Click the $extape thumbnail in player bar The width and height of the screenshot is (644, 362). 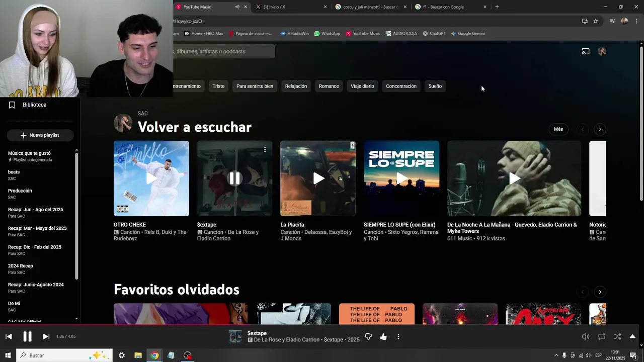(x=235, y=336)
